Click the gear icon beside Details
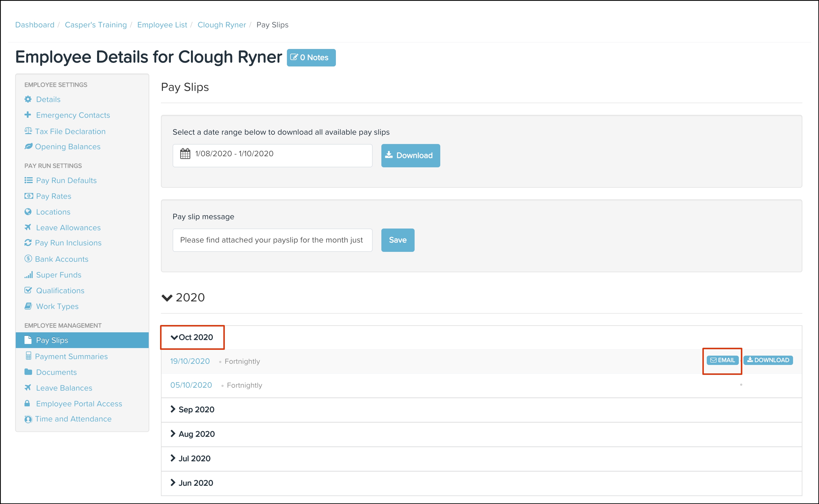Viewport: 819px width, 504px height. [28, 99]
